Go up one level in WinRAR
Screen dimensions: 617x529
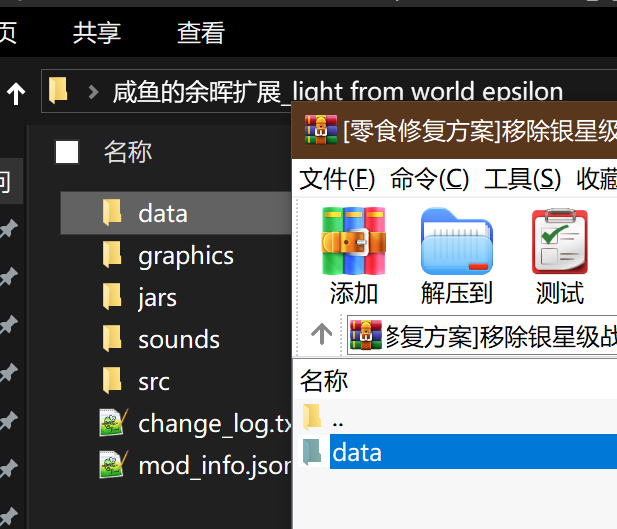point(321,334)
